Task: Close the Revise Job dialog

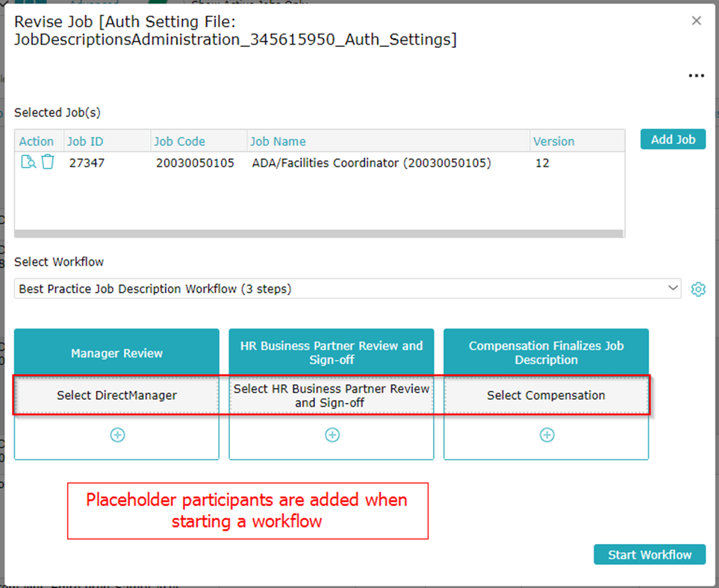Action: click(x=696, y=21)
